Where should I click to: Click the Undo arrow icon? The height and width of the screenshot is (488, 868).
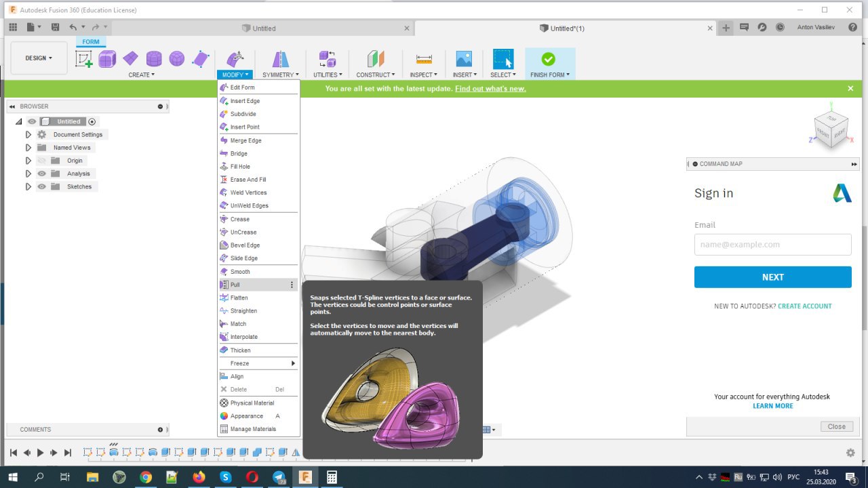click(73, 28)
